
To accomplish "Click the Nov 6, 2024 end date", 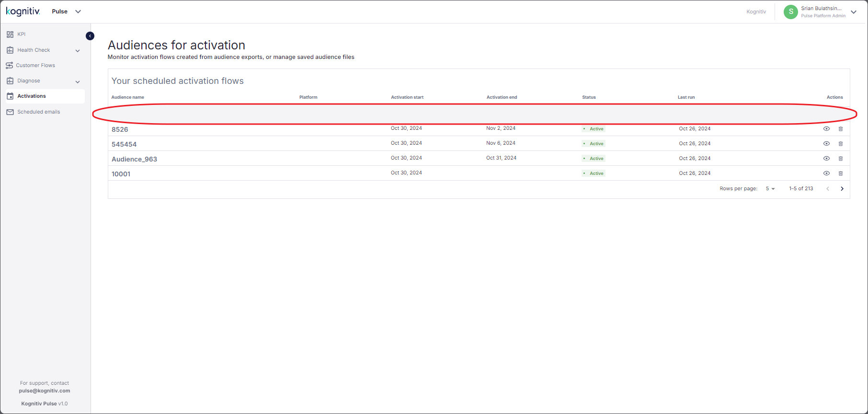I will pos(501,143).
